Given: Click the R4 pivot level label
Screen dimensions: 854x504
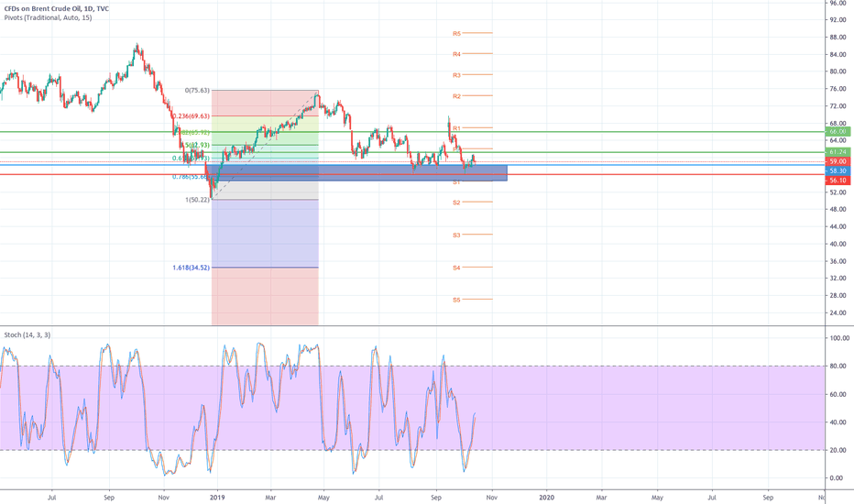Looking at the screenshot, I should pyautogui.click(x=456, y=54).
